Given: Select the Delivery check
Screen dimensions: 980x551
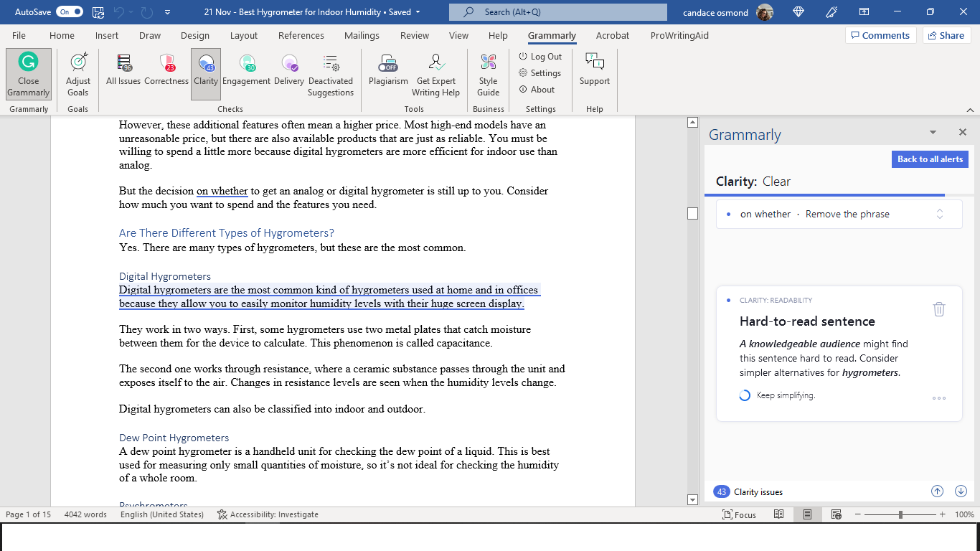Looking at the screenshot, I should click(289, 70).
